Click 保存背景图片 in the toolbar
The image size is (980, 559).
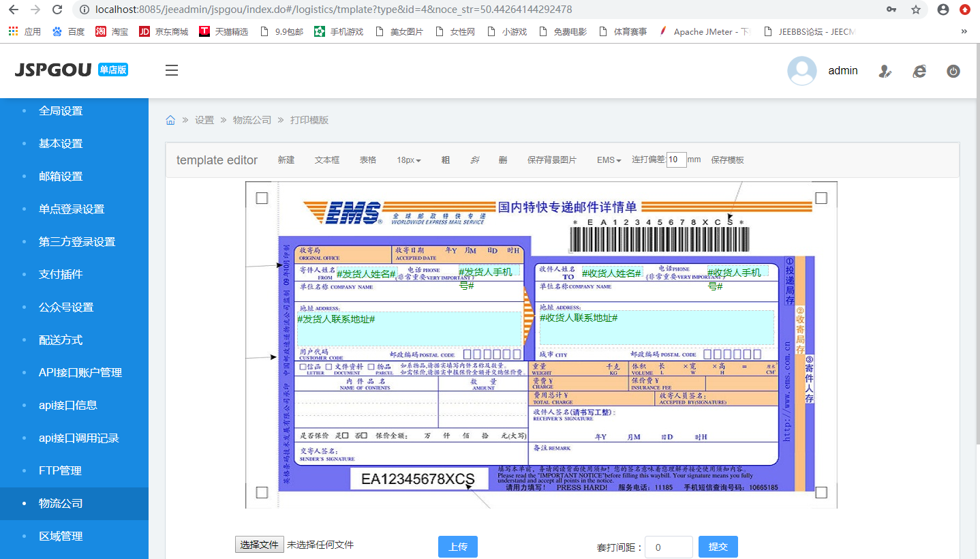tap(552, 160)
